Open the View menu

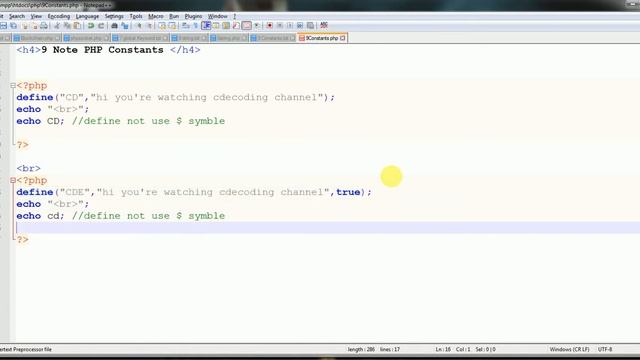[x=36, y=16]
